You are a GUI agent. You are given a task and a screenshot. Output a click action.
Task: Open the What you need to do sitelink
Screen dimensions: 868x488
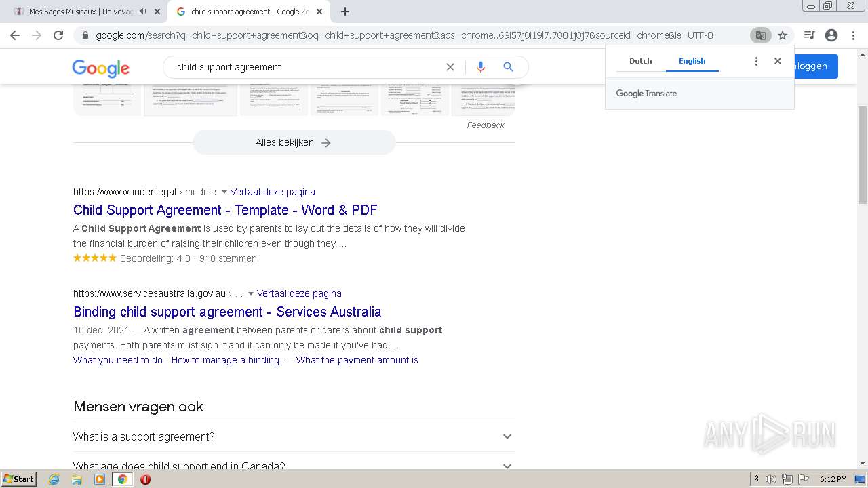click(118, 360)
